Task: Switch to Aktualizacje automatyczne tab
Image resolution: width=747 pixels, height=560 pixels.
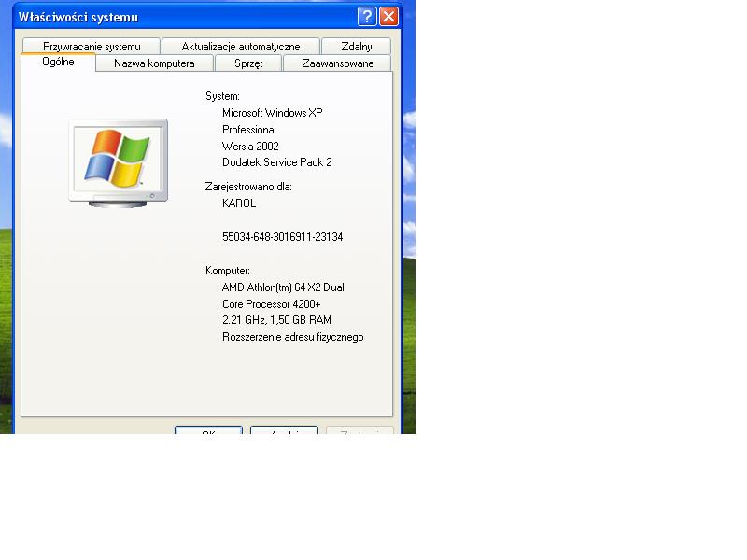Action: coord(241,46)
